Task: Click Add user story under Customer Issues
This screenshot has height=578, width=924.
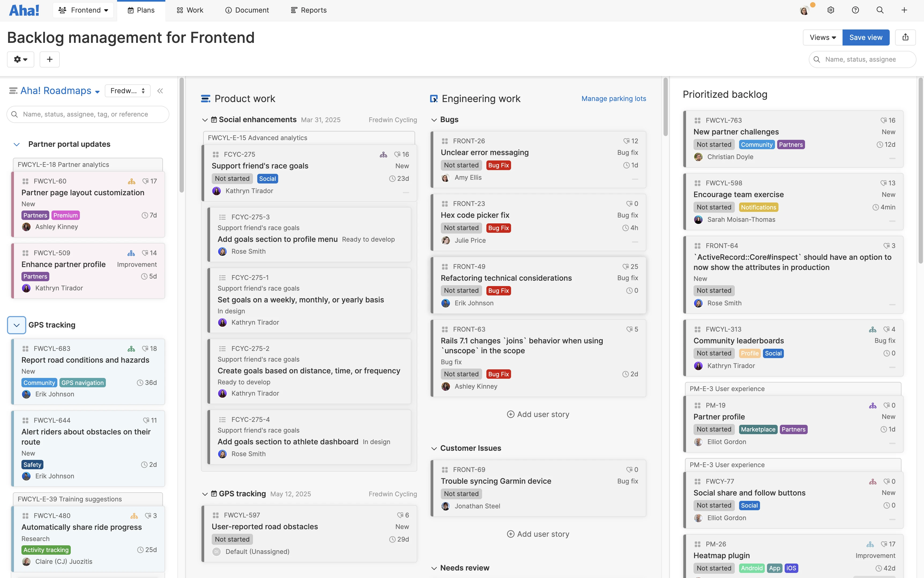Action: pos(538,534)
